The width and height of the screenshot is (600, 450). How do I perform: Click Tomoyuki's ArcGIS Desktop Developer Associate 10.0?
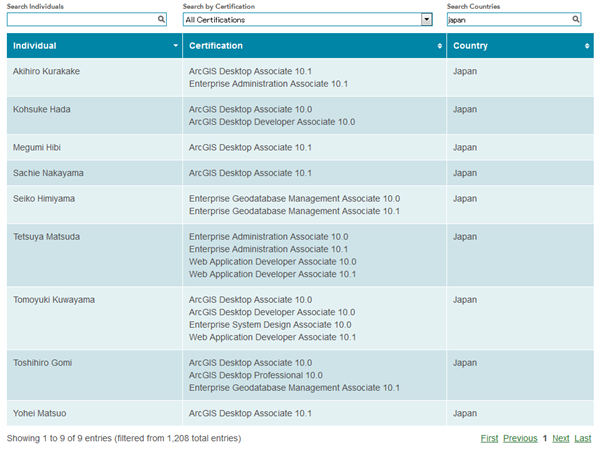tap(272, 312)
